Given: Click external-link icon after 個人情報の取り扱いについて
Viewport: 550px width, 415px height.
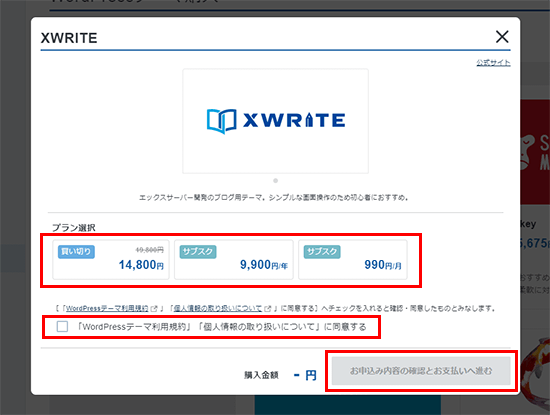Looking at the screenshot, I should tap(268, 309).
